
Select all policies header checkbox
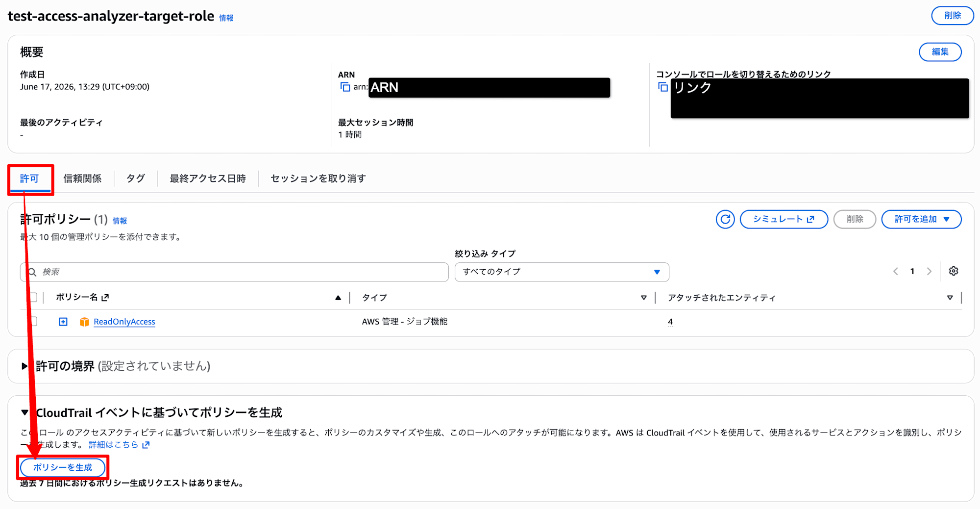[x=33, y=297]
